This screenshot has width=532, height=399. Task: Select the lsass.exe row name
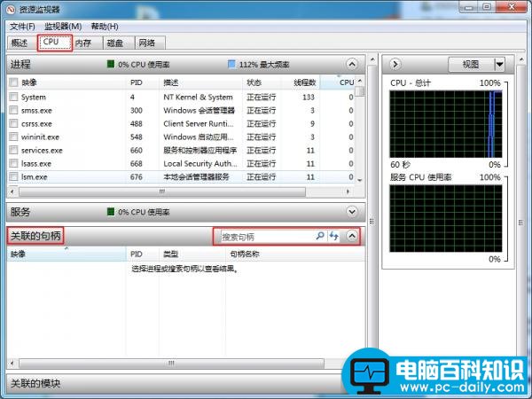click(36, 163)
